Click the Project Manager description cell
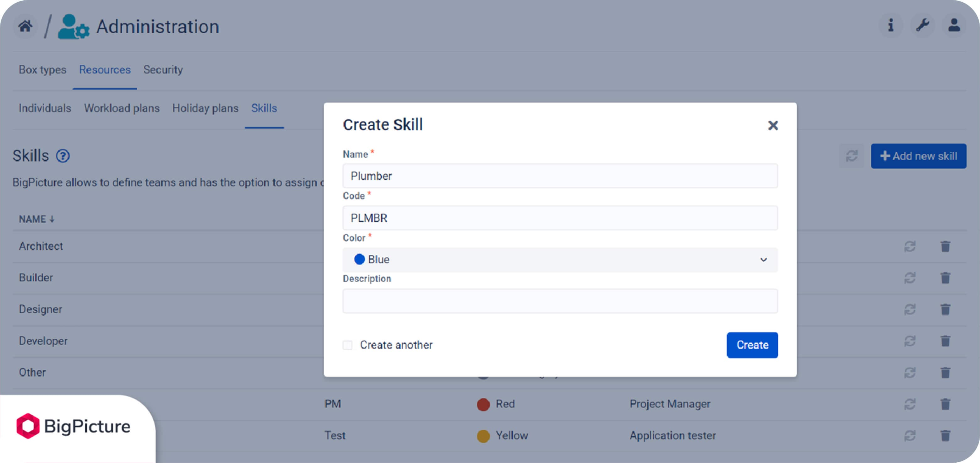The width and height of the screenshot is (980, 463). 670,404
